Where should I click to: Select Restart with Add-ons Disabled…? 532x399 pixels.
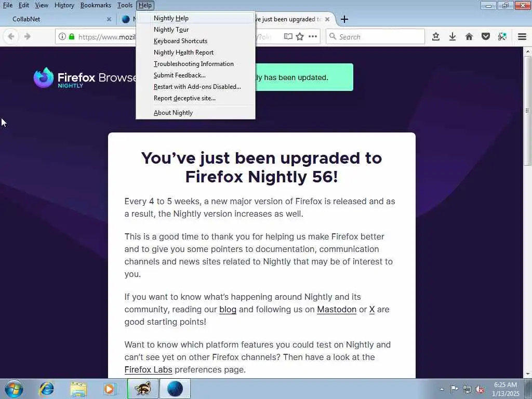tap(195, 87)
